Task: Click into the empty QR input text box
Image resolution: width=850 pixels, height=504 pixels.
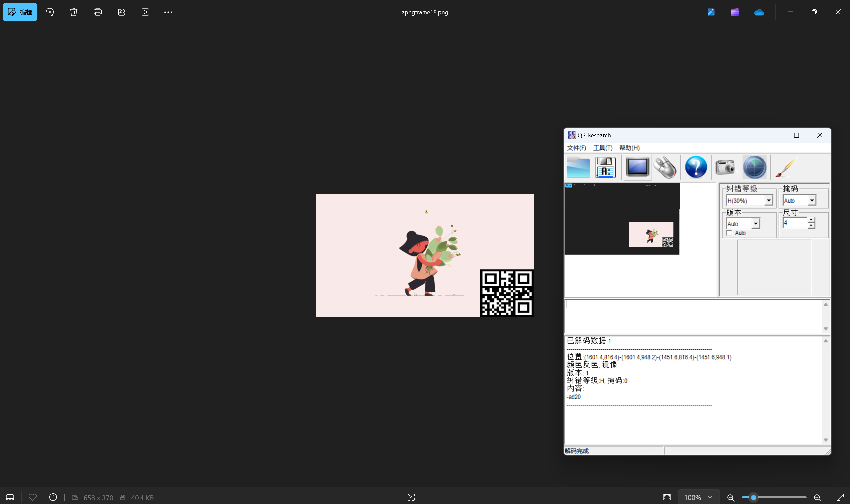Action: (x=693, y=316)
